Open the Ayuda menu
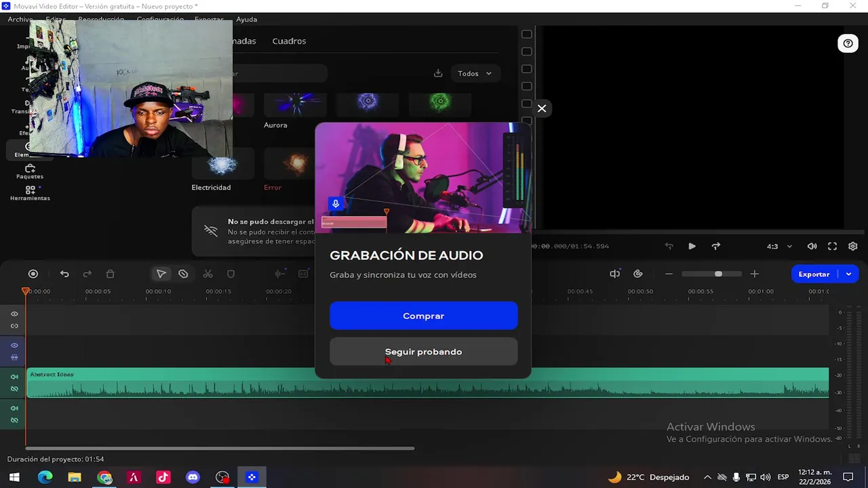The width and height of the screenshot is (868, 488). (x=246, y=19)
